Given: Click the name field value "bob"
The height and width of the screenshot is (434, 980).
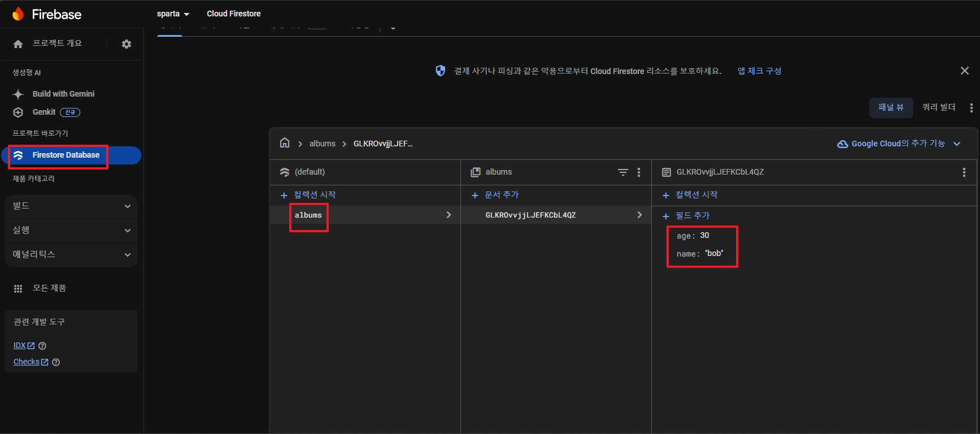Looking at the screenshot, I should (714, 254).
